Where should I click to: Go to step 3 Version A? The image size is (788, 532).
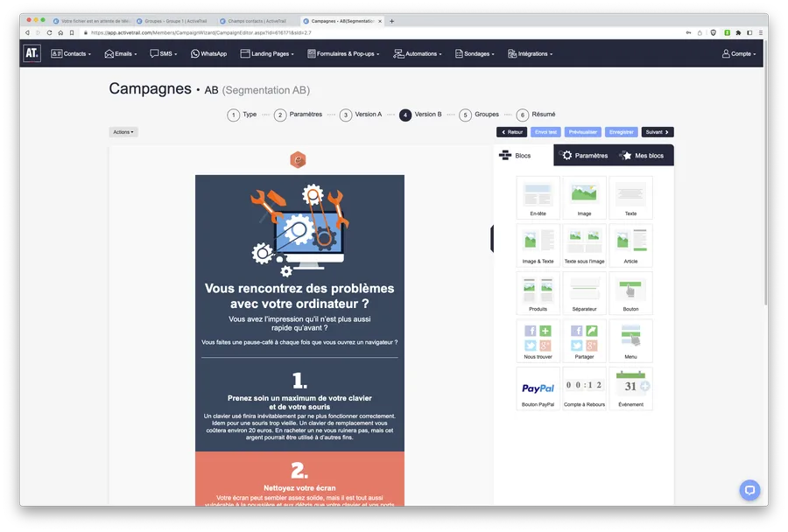(361, 115)
